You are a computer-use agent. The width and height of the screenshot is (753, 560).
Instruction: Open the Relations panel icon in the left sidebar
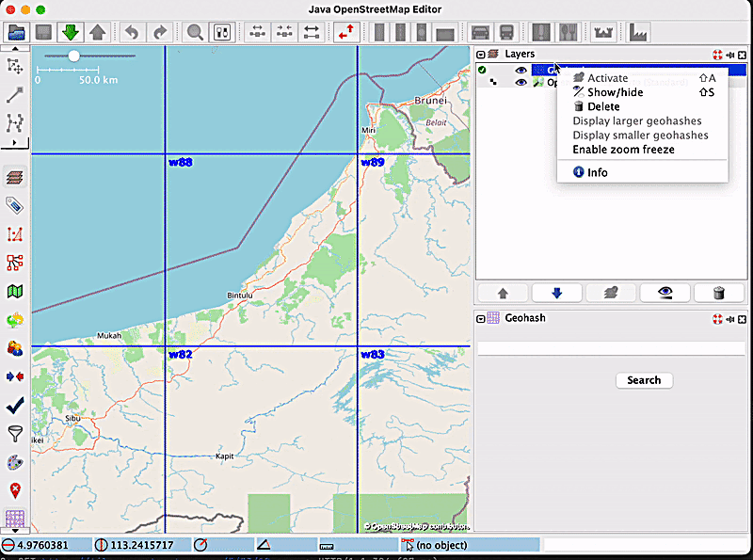[x=15, y=263]
